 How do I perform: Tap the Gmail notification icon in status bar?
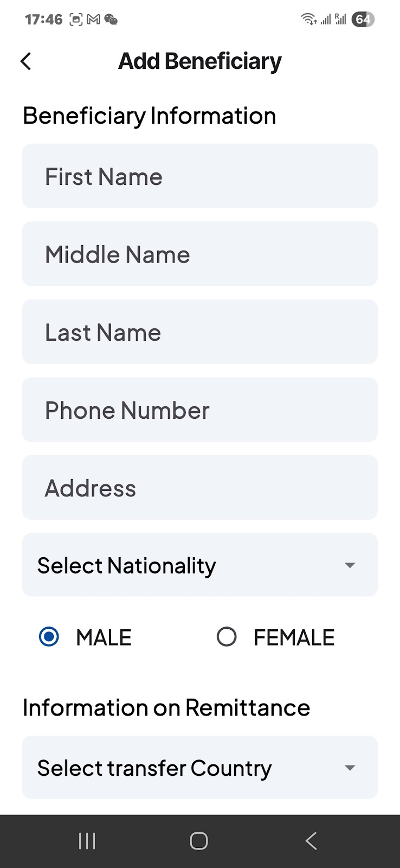(x=93, y=20)
